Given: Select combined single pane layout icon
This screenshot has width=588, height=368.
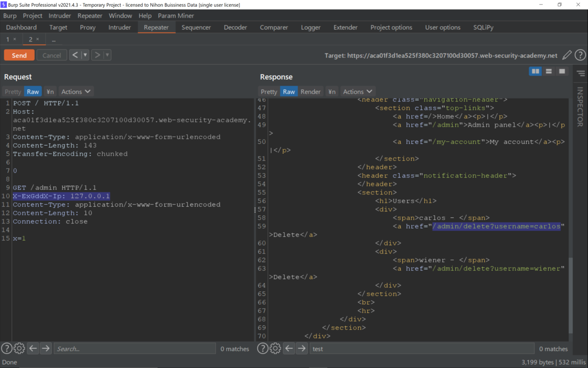Looking at the screenshot, I should coord(562,72).
